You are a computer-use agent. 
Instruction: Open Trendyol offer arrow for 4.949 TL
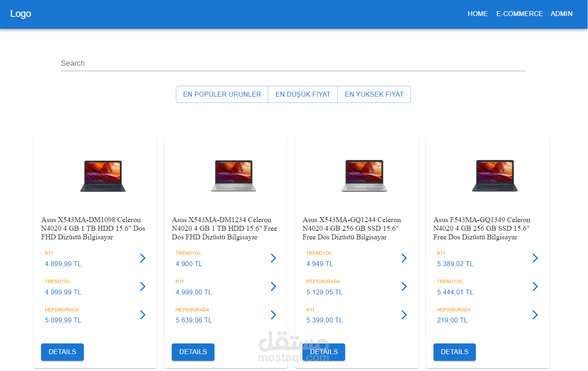[x=404, y=258]
